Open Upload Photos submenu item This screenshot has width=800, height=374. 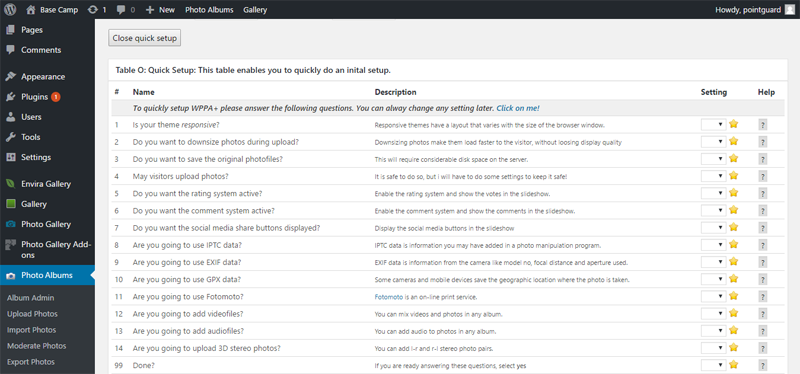coord(32,314)
